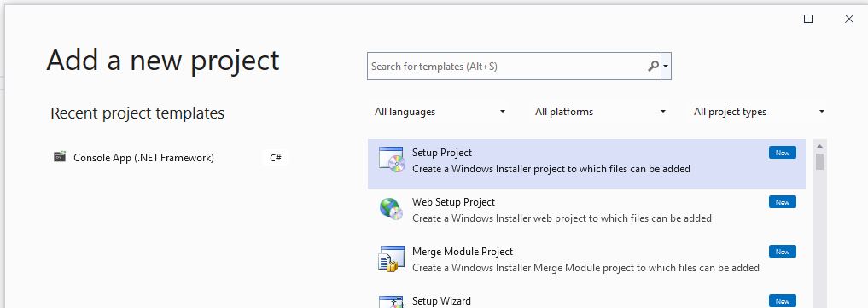This screenshot has height=308, width=868.
Task: Click the Merge Module Project description text
Action: click(585, 268)
